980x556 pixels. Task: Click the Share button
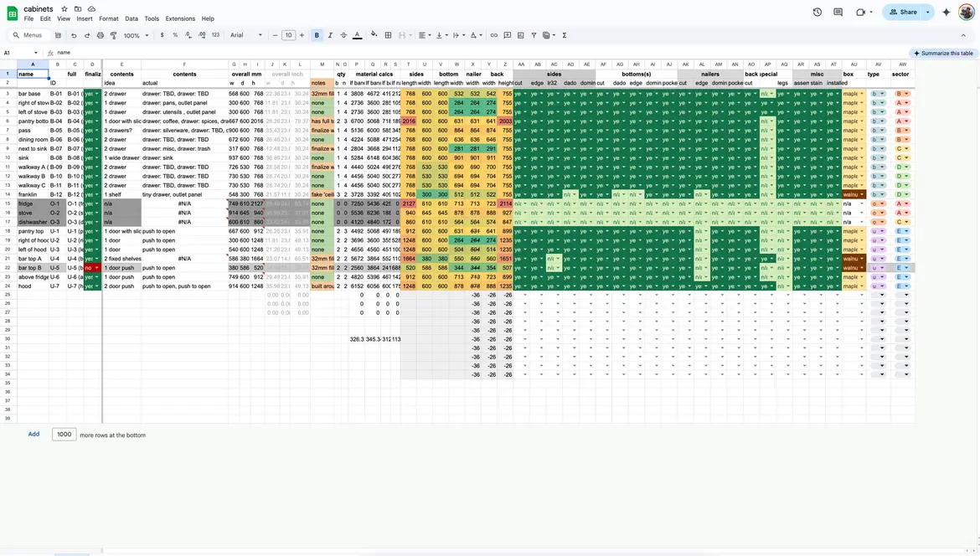coord(903,13)
